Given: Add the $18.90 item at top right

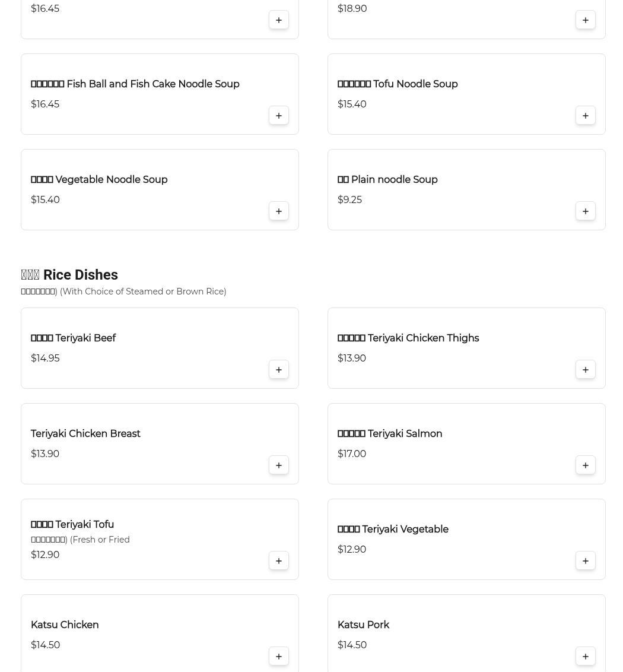Looking at the screenshot, I should (585, 20).
